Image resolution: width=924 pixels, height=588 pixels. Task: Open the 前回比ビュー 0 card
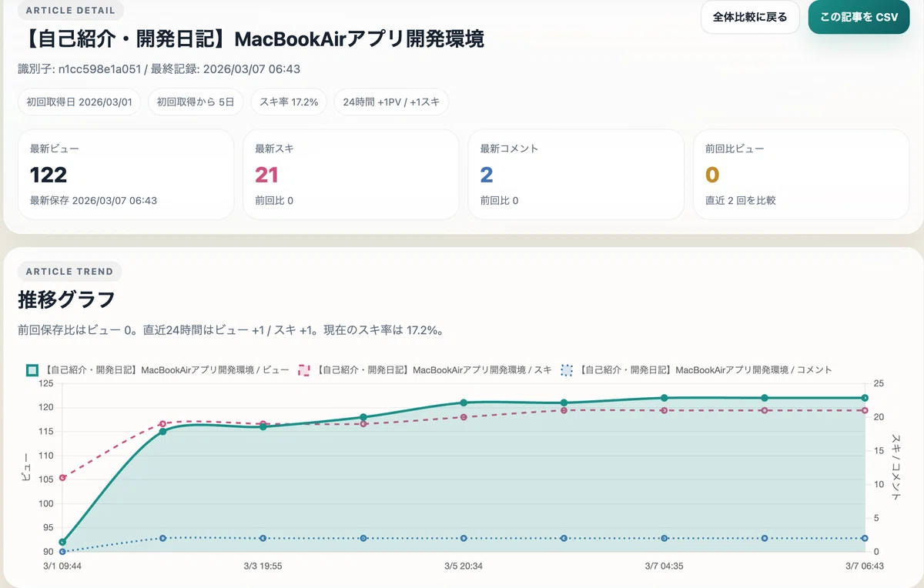801,175
